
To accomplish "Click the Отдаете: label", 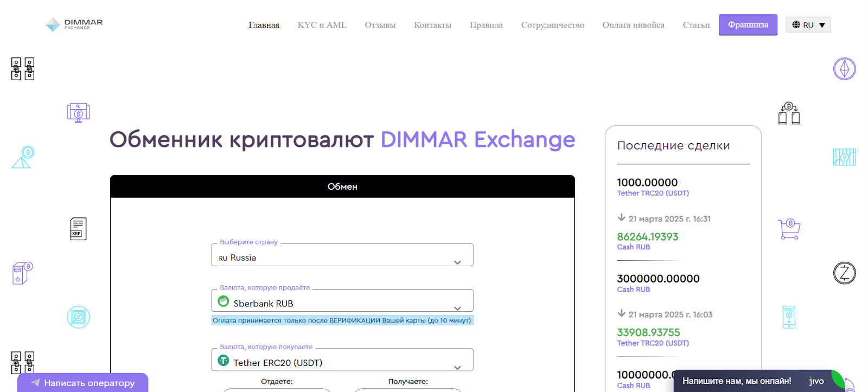I will click(x=277, y=381).
